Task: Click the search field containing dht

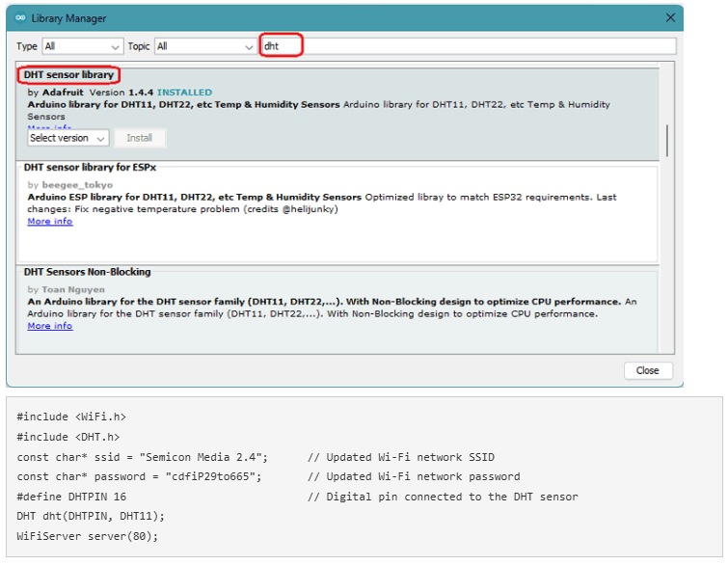Action: click(x=468, y=46)
